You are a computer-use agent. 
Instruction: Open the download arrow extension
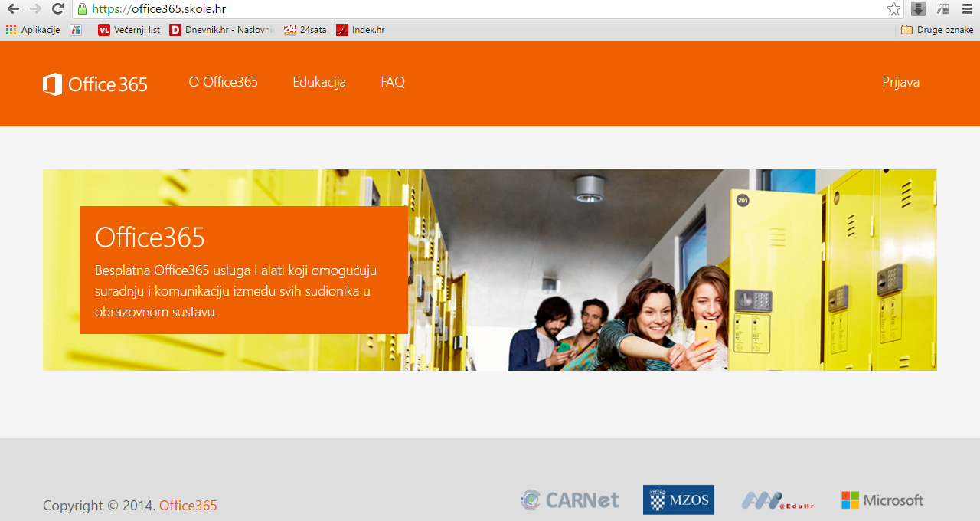coord(918,9)
